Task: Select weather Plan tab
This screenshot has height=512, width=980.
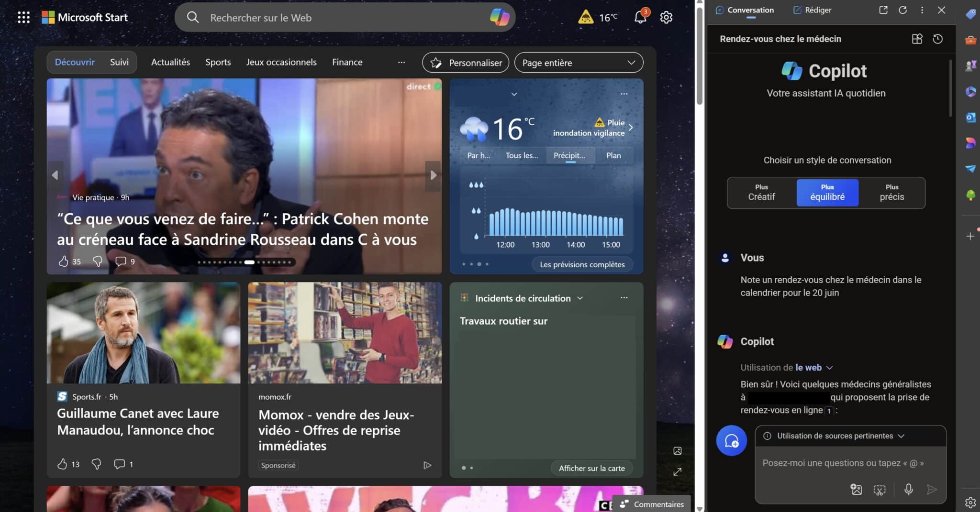Action: 613,155
